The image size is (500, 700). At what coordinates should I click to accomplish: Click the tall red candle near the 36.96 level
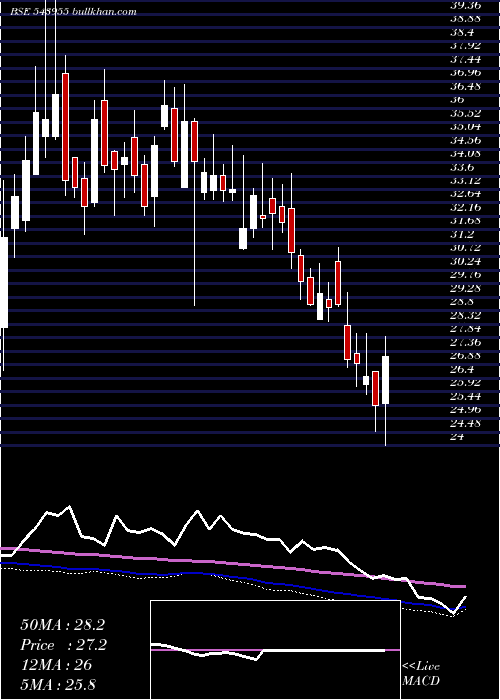65,127
